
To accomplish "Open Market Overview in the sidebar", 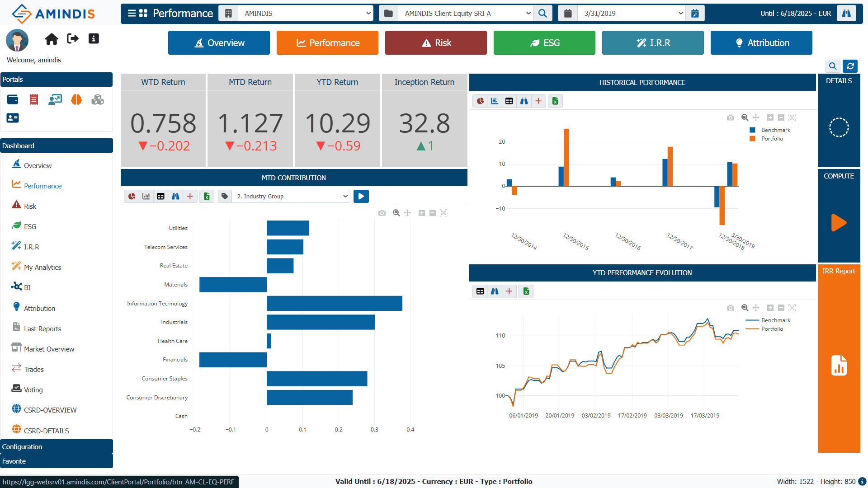I will coord(49,349).
